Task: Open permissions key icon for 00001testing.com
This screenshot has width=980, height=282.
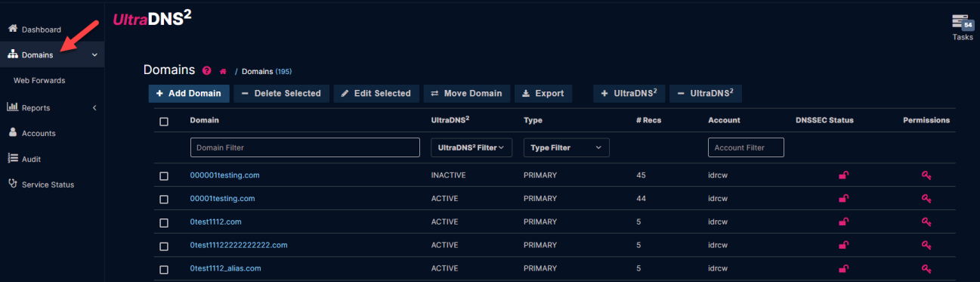Action: pyautogui.click(x=926, y=199)
